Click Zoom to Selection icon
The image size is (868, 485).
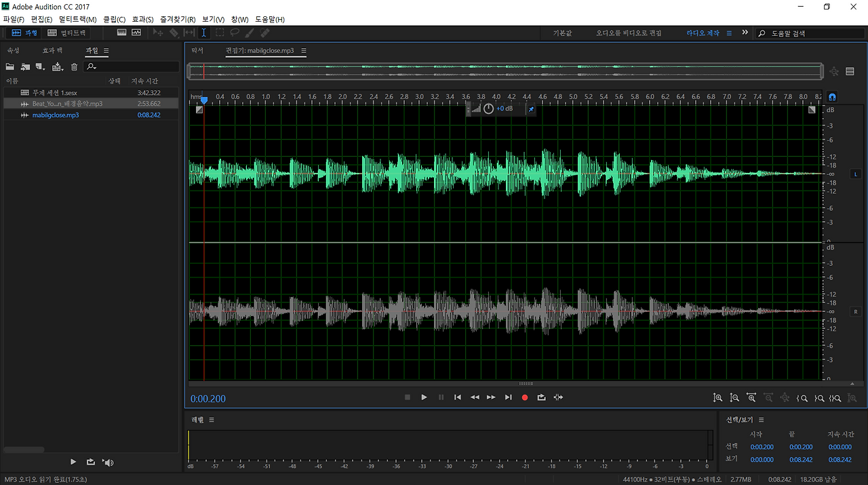pos(836,398)
